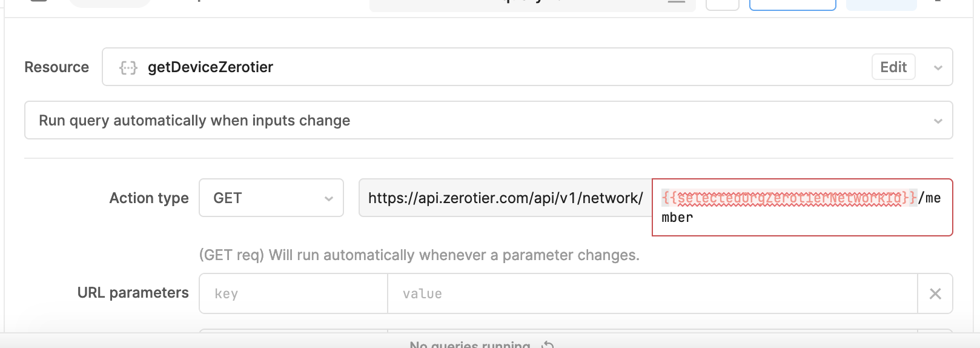The width and height of the screenshot is (980, 348).
Task: Remove the URL parameter row with X
Action: tap(935, 293)
